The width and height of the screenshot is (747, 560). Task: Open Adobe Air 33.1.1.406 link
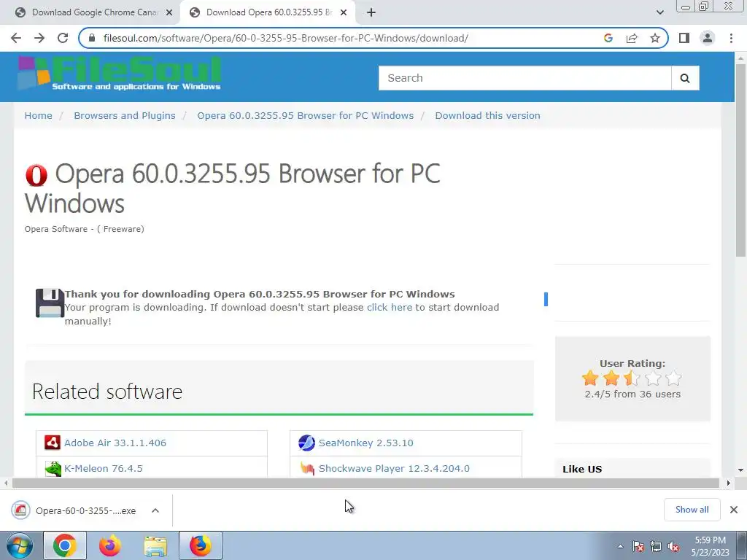[x=115, y=443]
